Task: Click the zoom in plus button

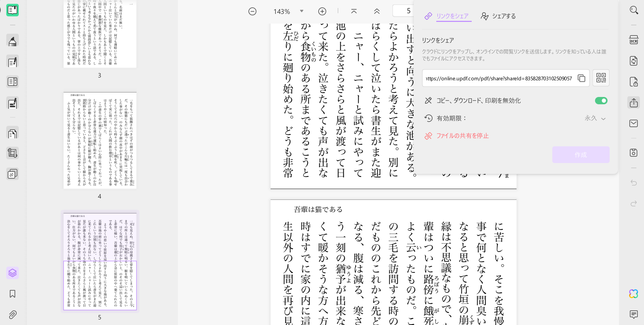Action: click(x=322, y=11)
